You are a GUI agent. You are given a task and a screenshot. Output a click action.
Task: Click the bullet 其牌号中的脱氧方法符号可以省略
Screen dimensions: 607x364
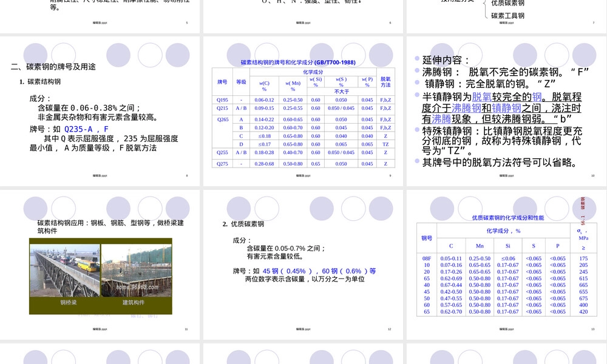pos(501,163)
